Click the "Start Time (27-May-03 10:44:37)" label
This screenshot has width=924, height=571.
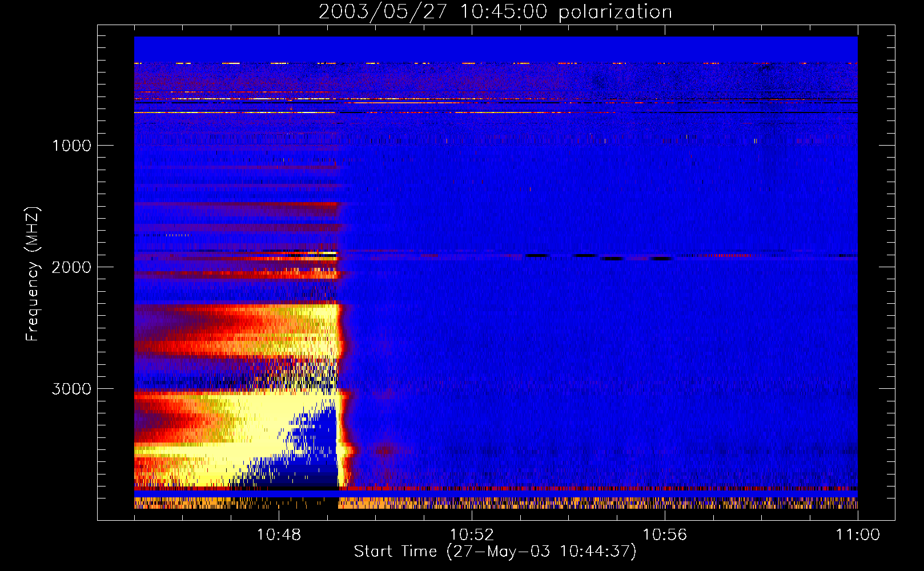pos(495,552)
